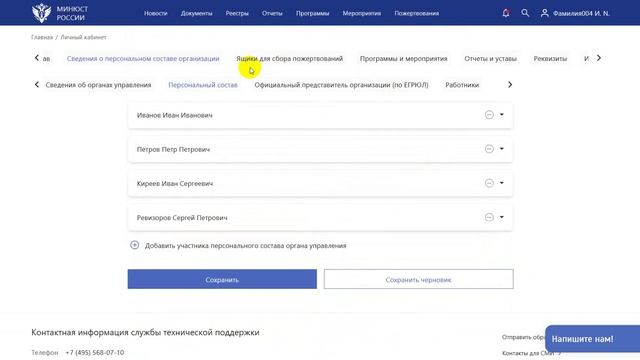Open the Новости menu item
The height and width of the screenshot is (360, 640).
(x=156, y=13)
